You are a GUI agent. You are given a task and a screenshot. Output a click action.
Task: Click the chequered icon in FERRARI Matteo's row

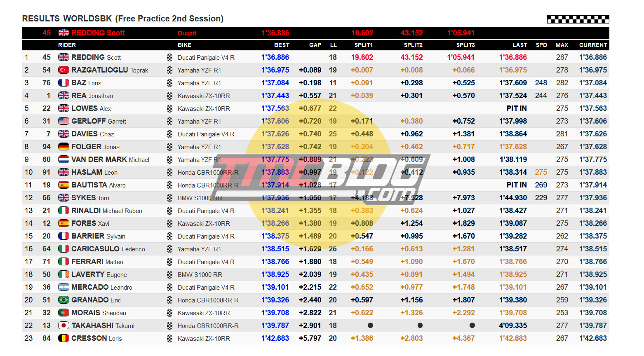point(169,262)
